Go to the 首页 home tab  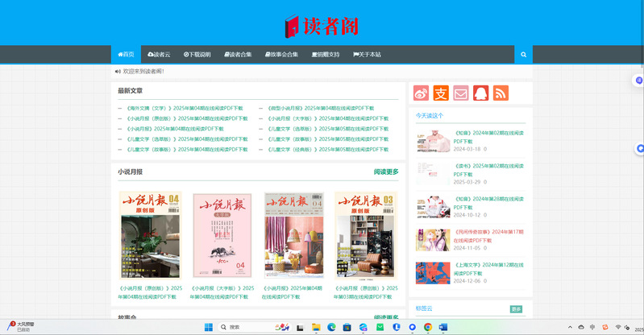point(126,54)
